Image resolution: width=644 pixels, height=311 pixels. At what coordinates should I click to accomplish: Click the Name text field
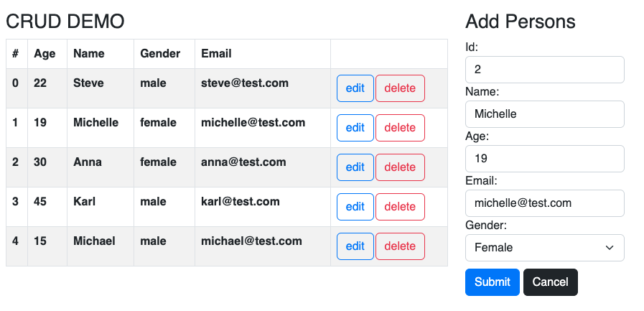tap(544, 114)
